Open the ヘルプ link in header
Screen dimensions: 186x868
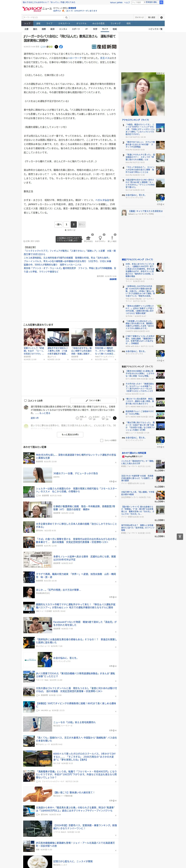point(127,2)
